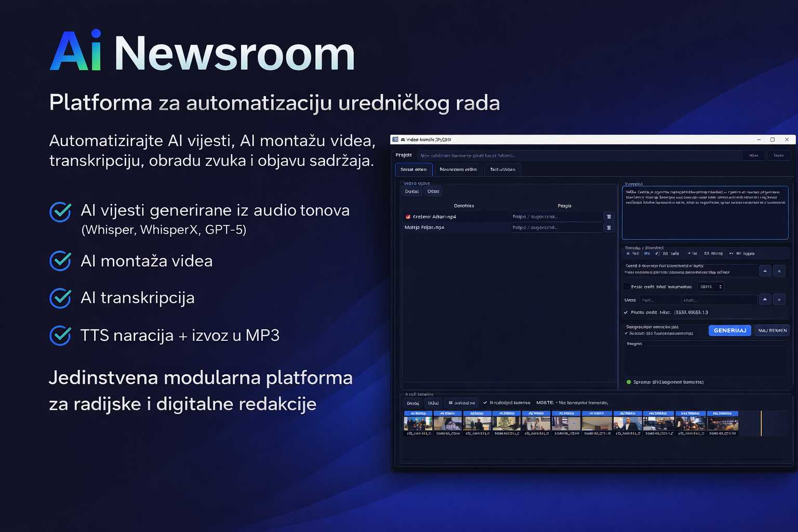Select the thumbnail of the man in a suit
Viewport: 798px width, 532px height.
point(628,421)
